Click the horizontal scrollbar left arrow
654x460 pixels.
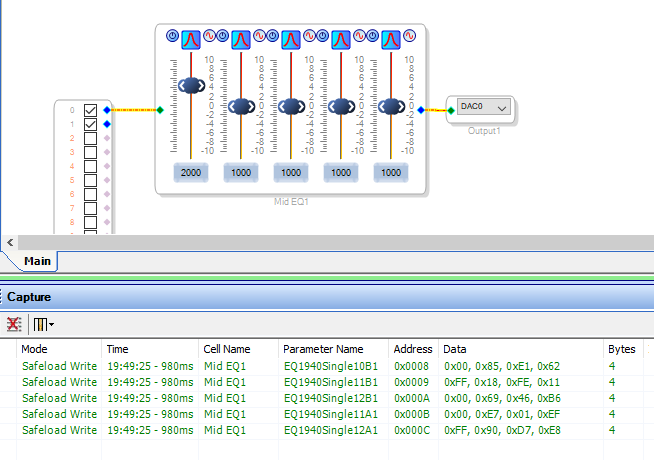[10, 242]
